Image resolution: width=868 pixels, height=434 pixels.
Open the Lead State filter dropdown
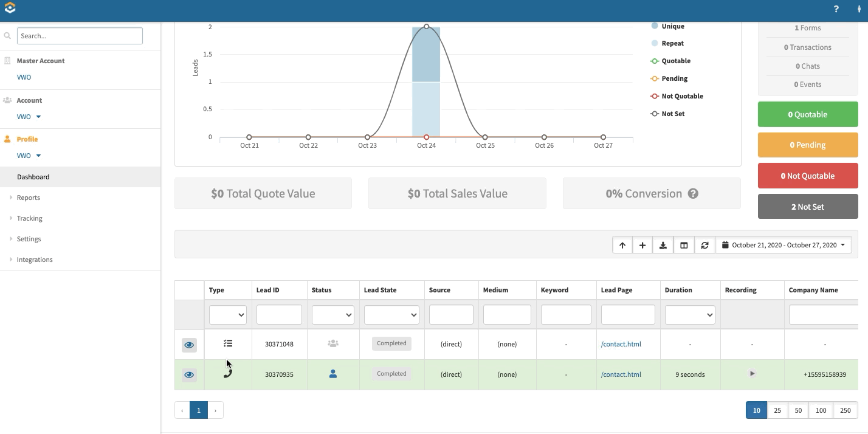pos(391,315)
